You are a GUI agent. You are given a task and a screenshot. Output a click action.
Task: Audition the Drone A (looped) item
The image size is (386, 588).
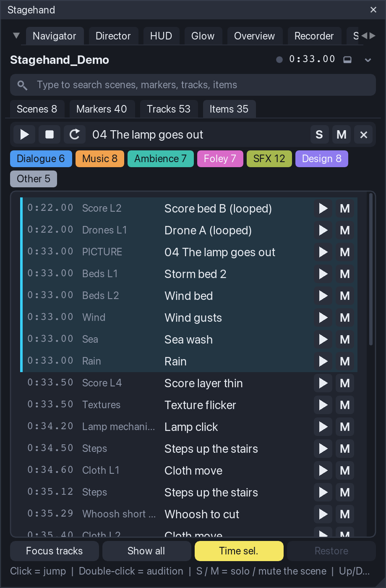(x=323, y=230)
